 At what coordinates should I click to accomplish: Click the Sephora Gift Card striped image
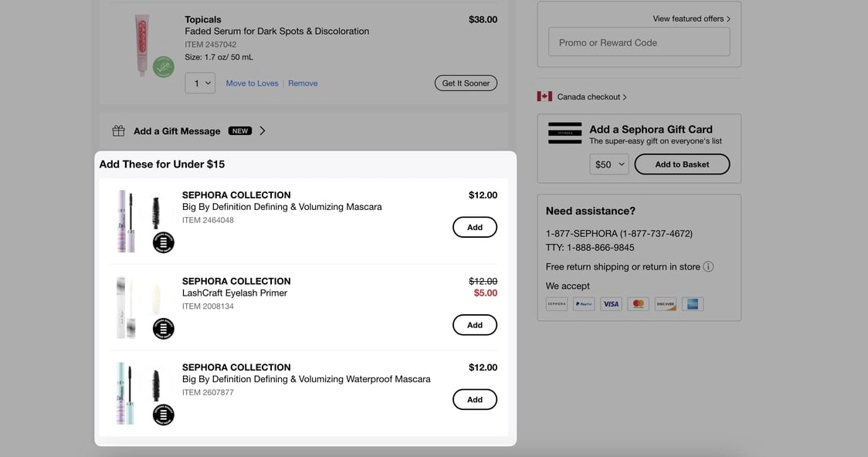tap(565, 133)
